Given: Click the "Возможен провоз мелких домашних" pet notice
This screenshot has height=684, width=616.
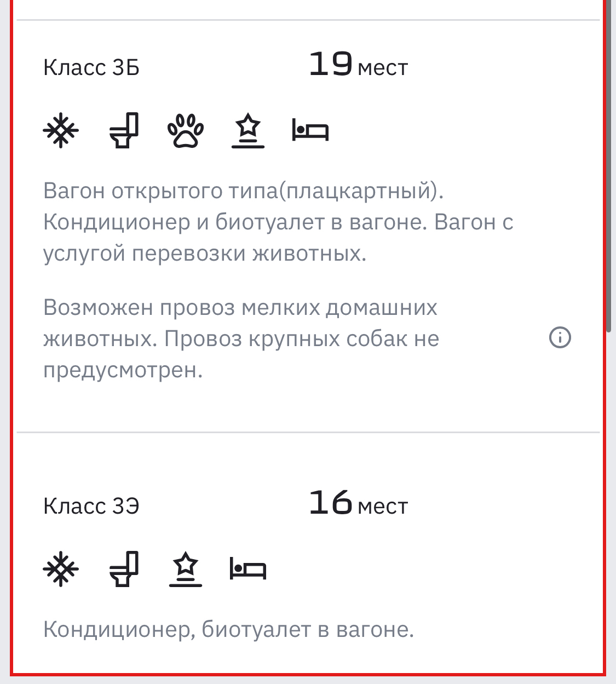Looking at the screenshot, I should click(x=240, y=307).
